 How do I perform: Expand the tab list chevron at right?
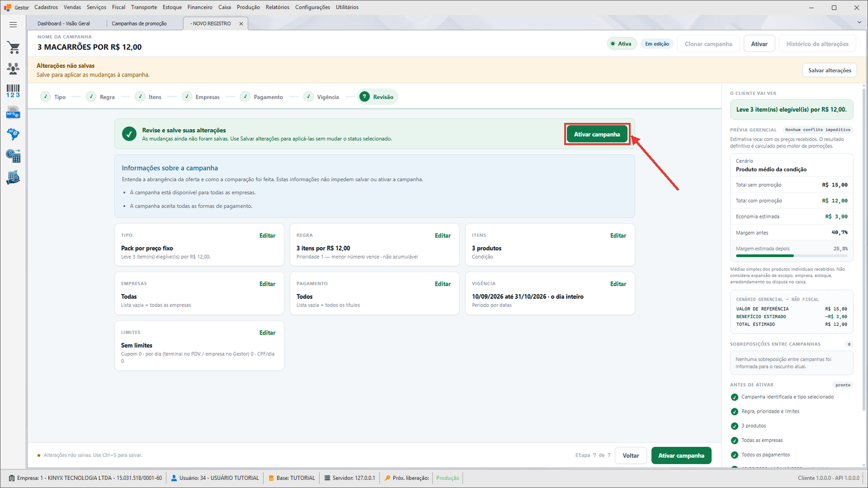pos(859,22)
